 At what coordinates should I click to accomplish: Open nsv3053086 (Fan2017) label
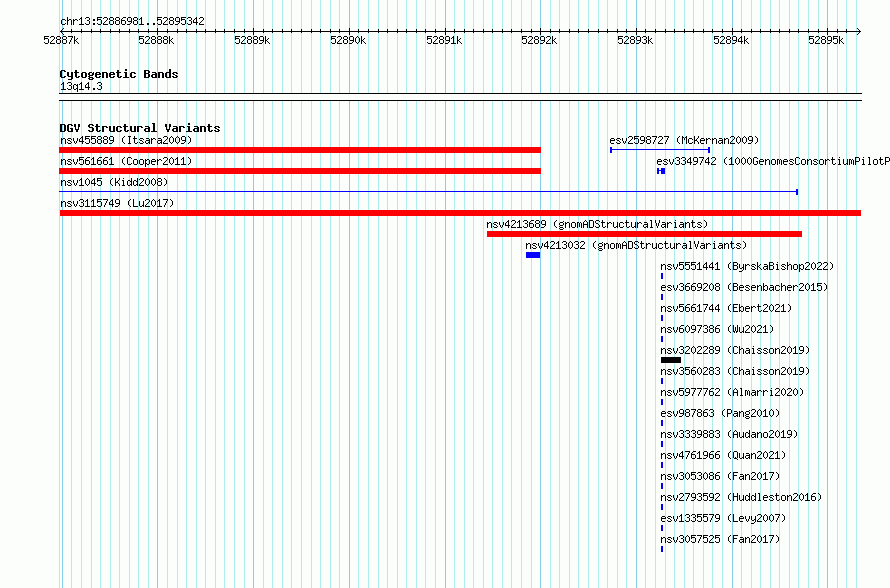(x=720, y=476)
